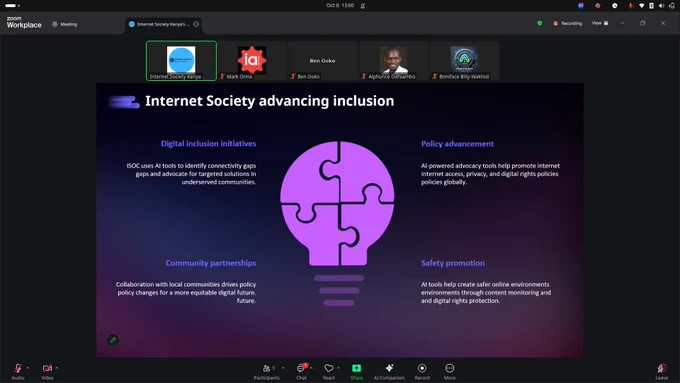Expand video options chevron next to Video
This screenshot has width=680, height=383.
click(x=57, y=368)
